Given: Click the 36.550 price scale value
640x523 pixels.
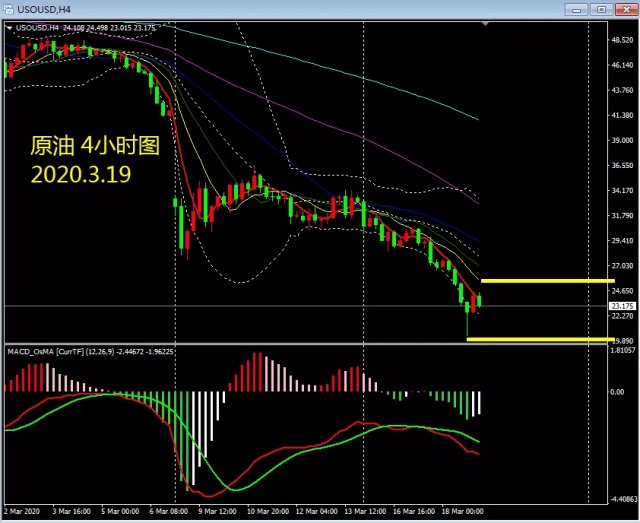Looking at the screenshot, I should [x=622, y=165].
